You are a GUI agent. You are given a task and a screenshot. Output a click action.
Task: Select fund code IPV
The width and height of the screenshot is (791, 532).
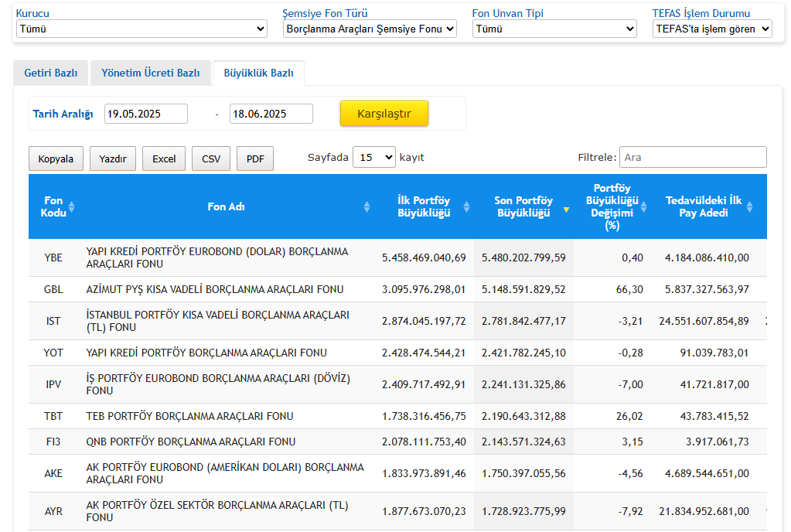53,385
